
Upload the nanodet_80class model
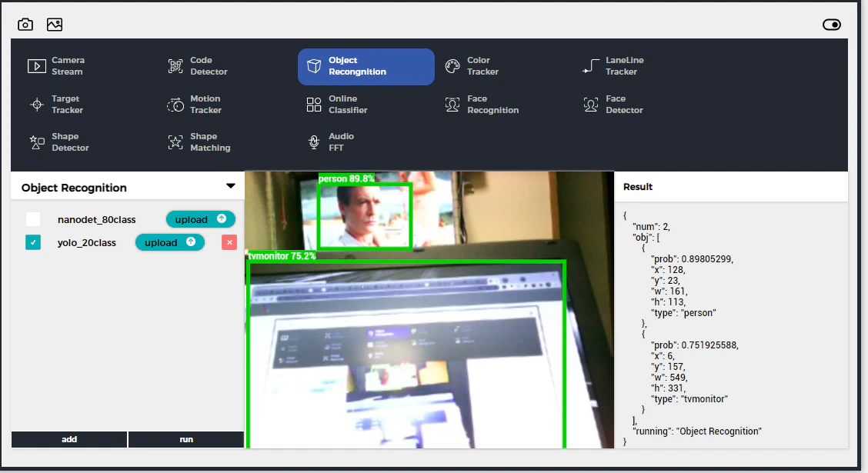pos(200,219)
